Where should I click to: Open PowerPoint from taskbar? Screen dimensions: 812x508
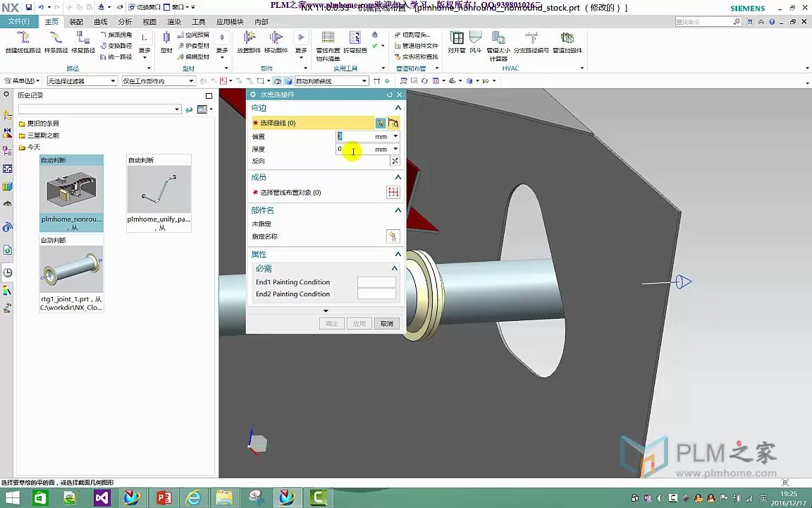point(163,498)
